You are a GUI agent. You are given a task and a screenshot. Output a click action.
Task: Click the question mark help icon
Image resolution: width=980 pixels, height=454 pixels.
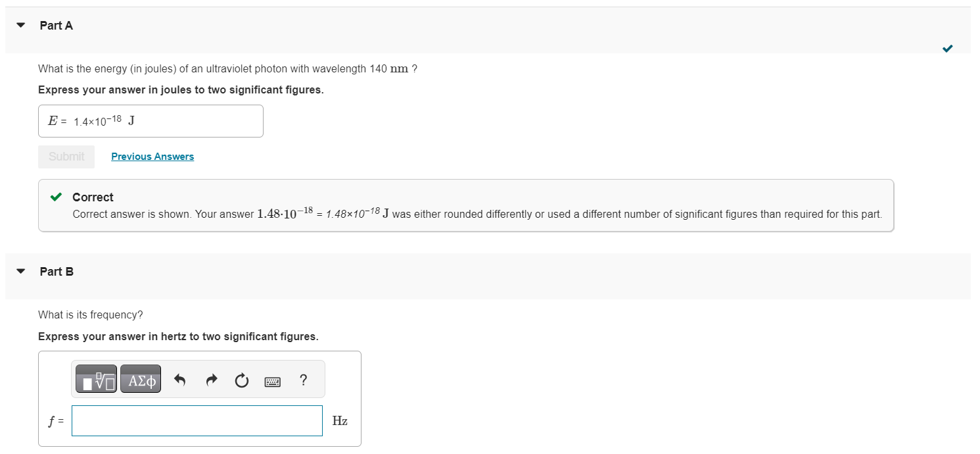pyautogui.click(x=302, y=380)
